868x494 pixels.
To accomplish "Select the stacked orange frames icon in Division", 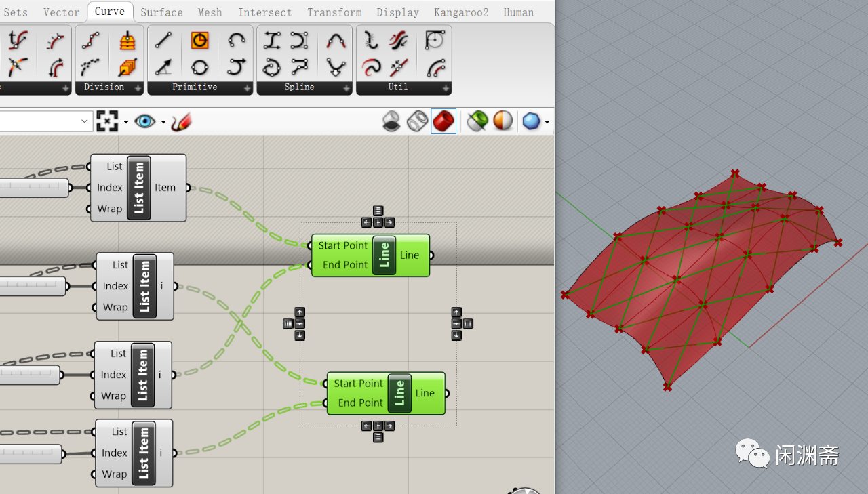I will point(127,67).
